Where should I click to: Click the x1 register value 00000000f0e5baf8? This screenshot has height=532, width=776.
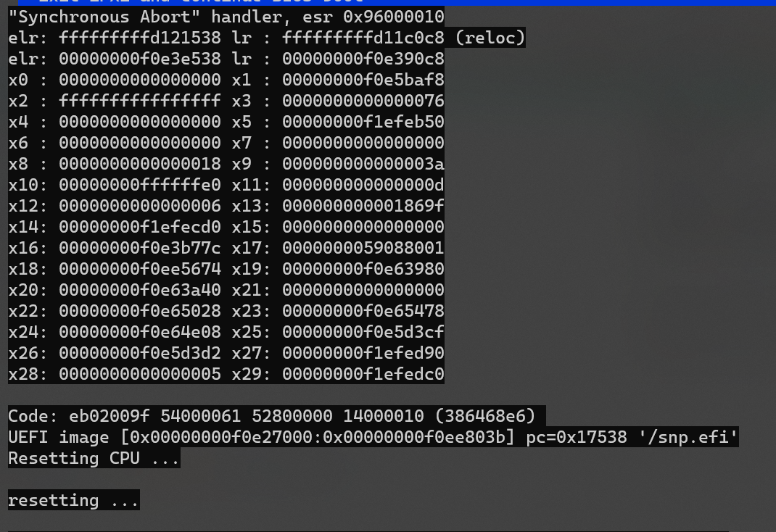(x=363, y=80)
